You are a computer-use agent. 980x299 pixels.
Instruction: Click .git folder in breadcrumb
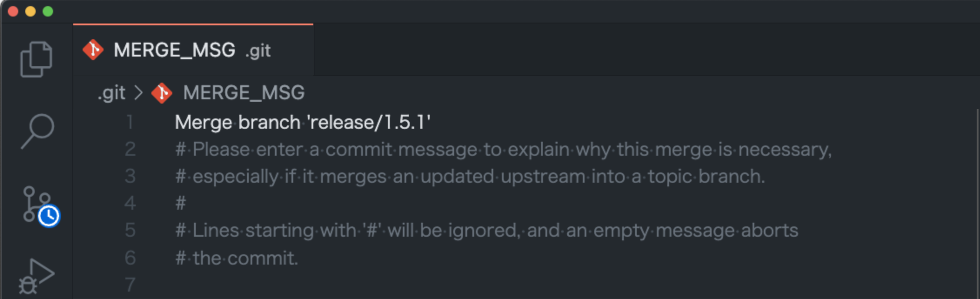[x=111, y=93]
